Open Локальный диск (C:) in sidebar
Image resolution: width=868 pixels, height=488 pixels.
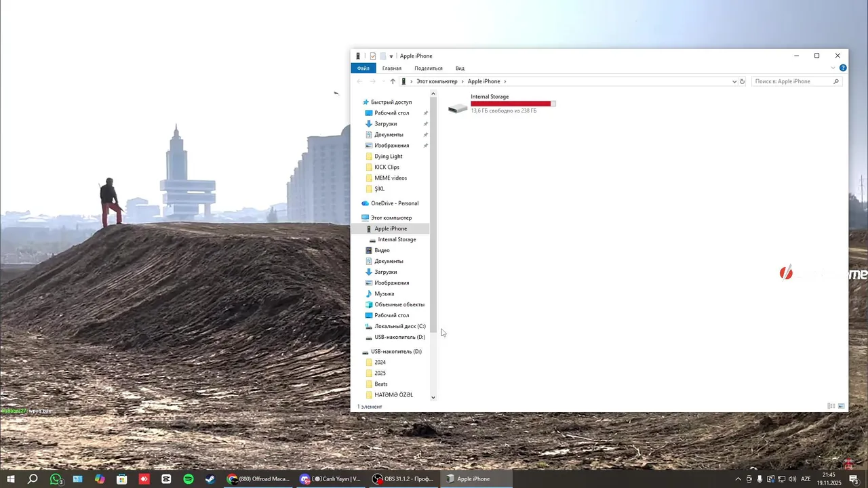click(x=400, y=326)
